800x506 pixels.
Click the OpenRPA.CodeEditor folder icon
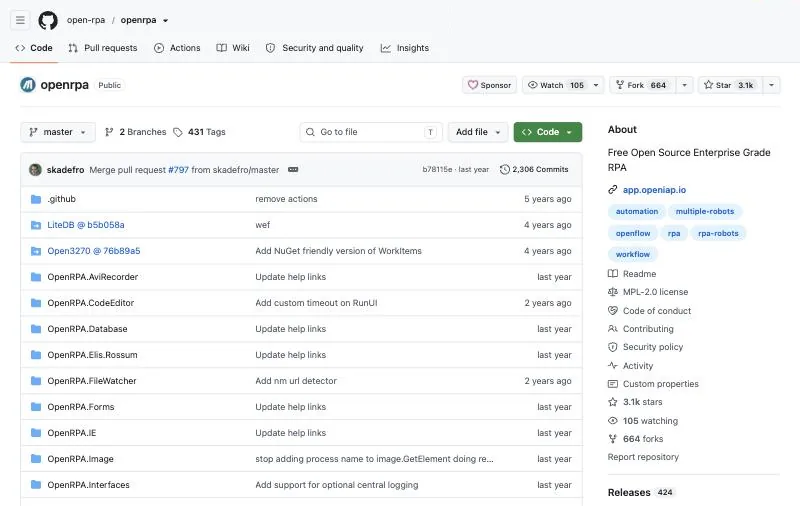[x=36, y=303]
